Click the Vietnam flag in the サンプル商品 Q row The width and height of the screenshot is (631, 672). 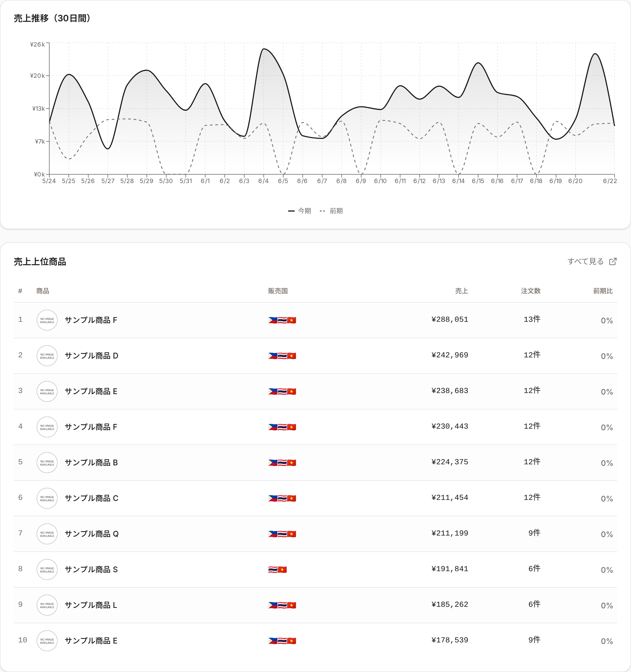(x=291, y=534)
